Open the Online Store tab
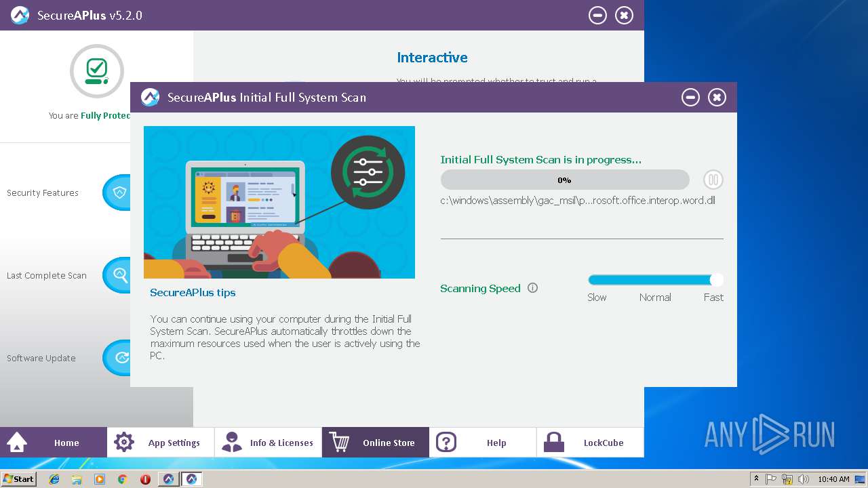The image size is (868, 488). (376, 443)
